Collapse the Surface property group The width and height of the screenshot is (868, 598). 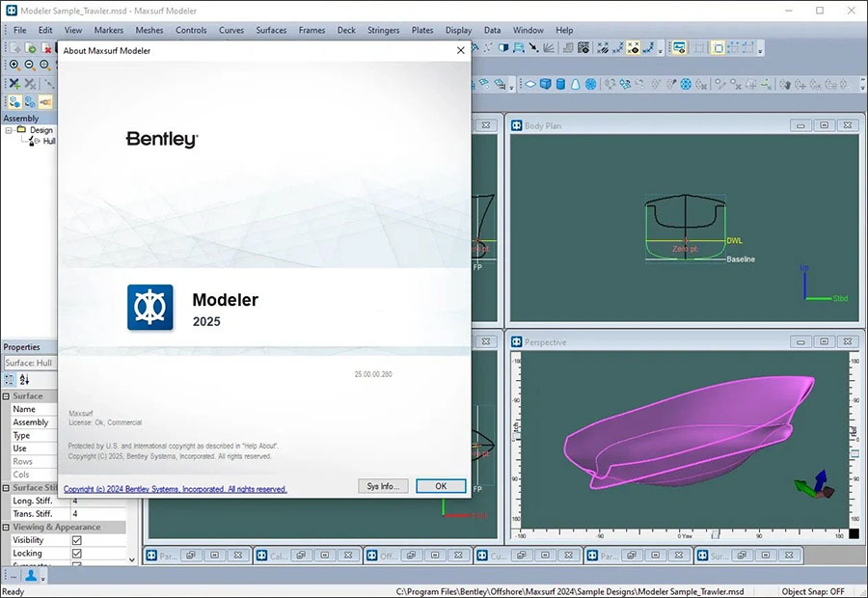click(7, 396)
